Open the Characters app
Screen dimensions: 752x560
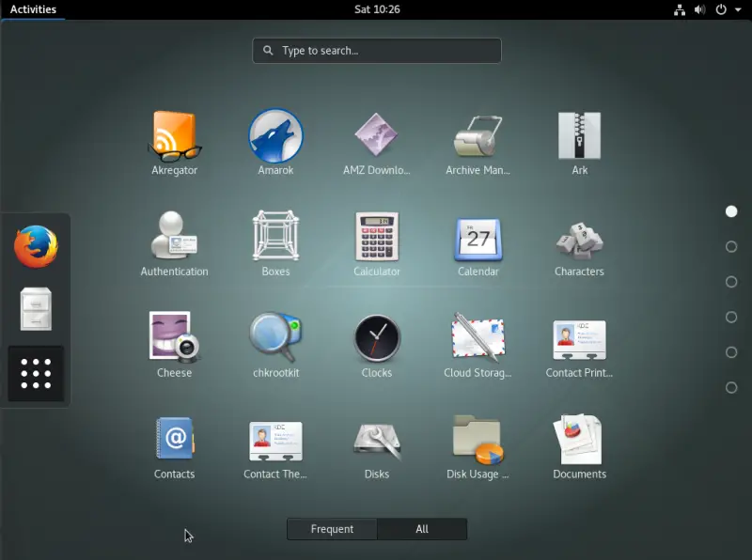[579, 242]
